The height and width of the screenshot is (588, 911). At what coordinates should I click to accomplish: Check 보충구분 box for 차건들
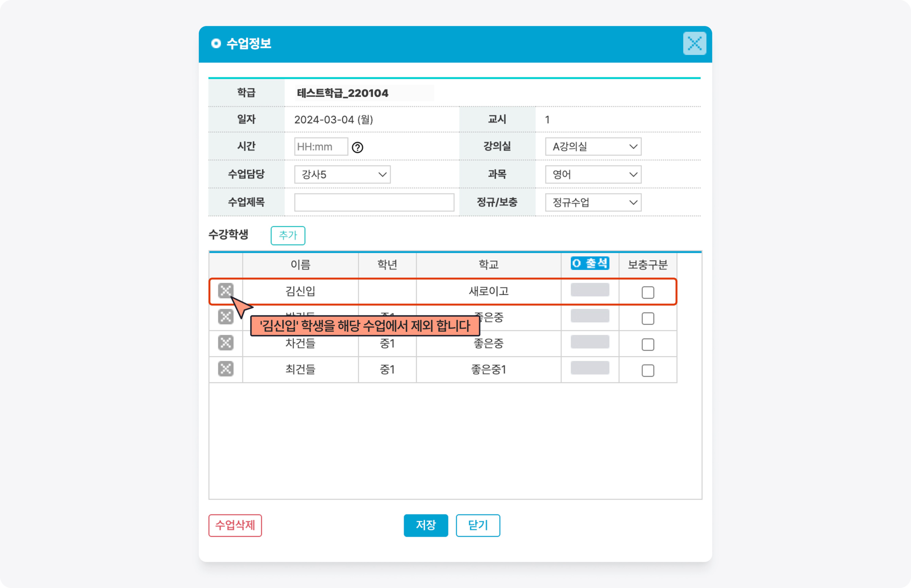(647, 344)
